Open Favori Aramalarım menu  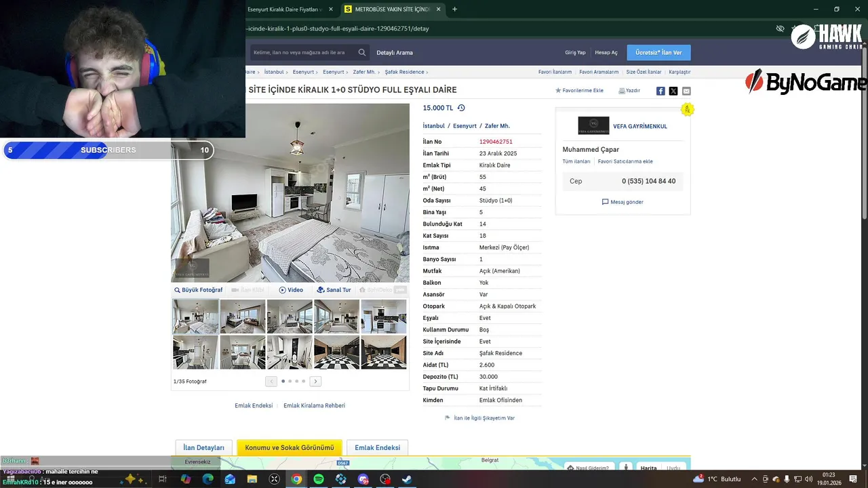tap(599, 72)
